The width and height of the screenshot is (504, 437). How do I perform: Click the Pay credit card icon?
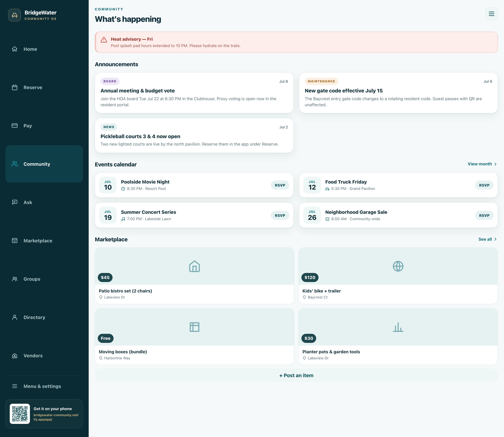(15, 126)
